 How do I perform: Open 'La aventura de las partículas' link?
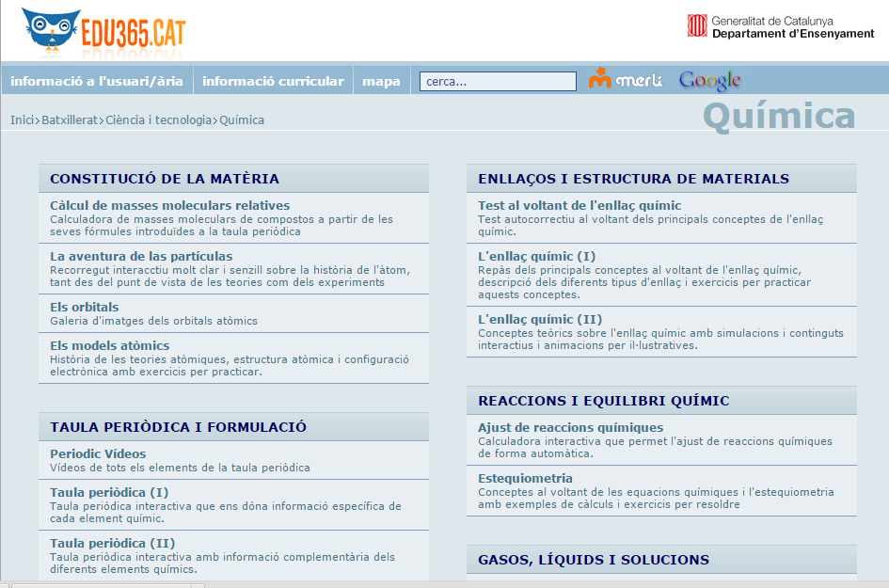[x=141, y=256]
